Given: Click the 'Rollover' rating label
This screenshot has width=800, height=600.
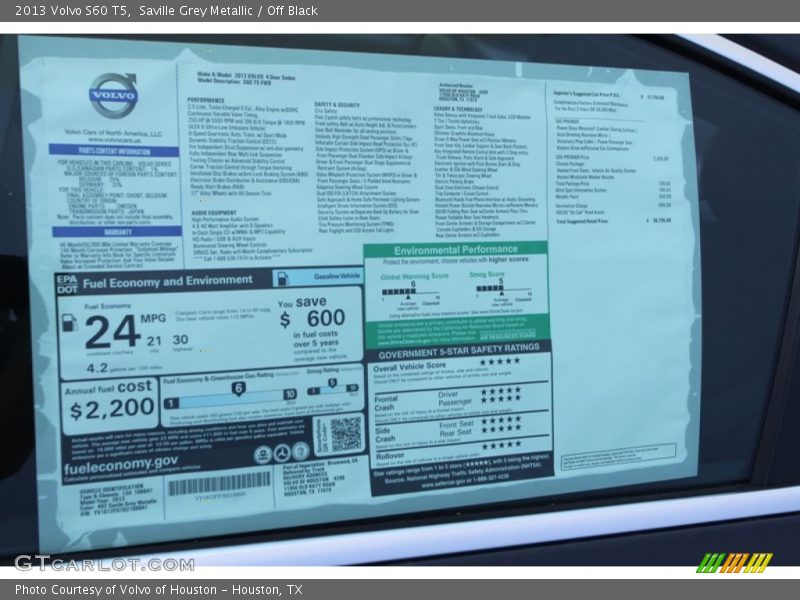Looking at the screenshot, I should pos(390,456).
